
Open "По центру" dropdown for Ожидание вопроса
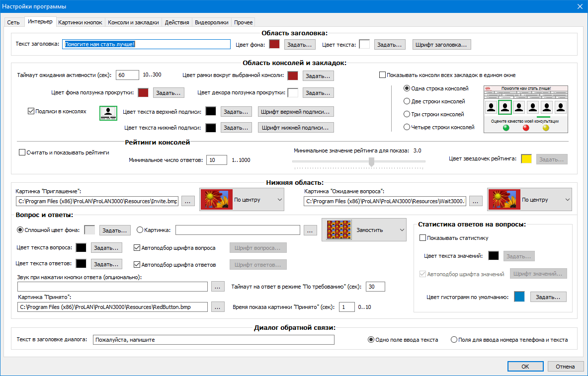pyautogui.click(x=529, y=200)
